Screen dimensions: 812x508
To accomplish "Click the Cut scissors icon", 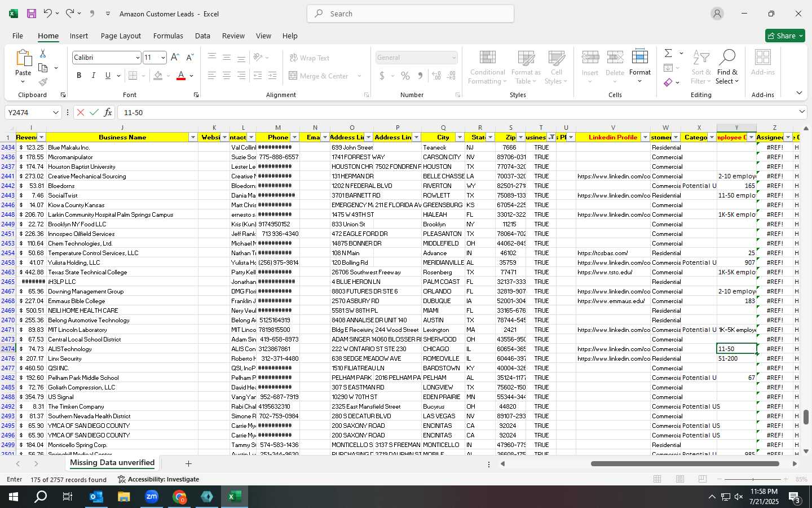I will point(43,53).
